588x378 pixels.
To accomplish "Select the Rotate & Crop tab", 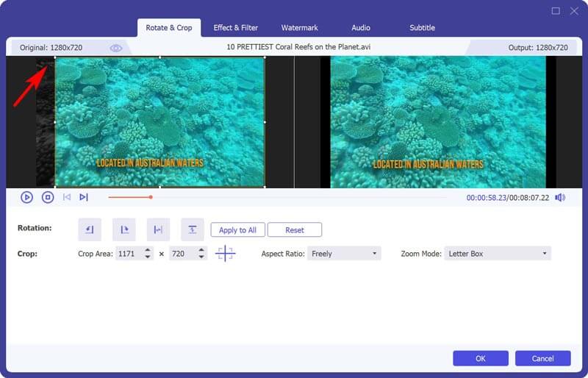I will tap(169, 28).
